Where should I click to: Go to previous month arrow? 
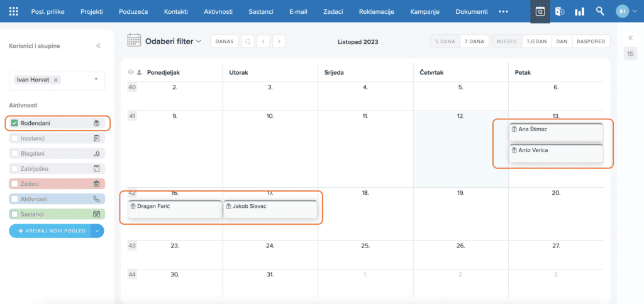263,41
